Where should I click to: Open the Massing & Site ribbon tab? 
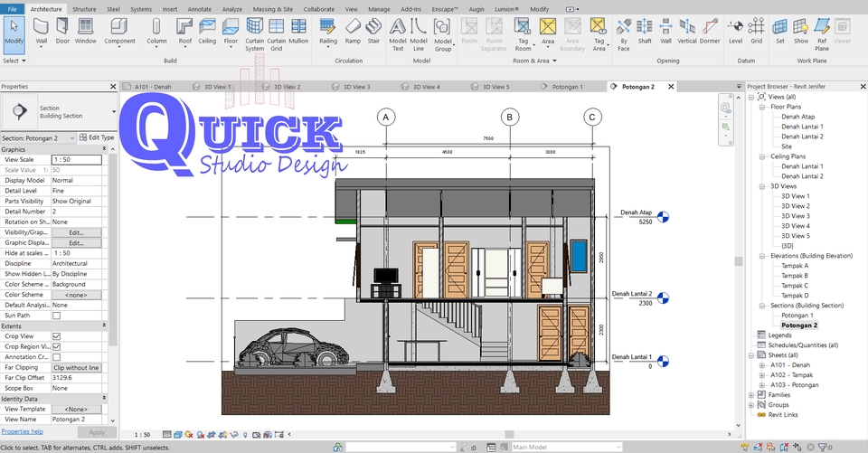coord(272,9)
